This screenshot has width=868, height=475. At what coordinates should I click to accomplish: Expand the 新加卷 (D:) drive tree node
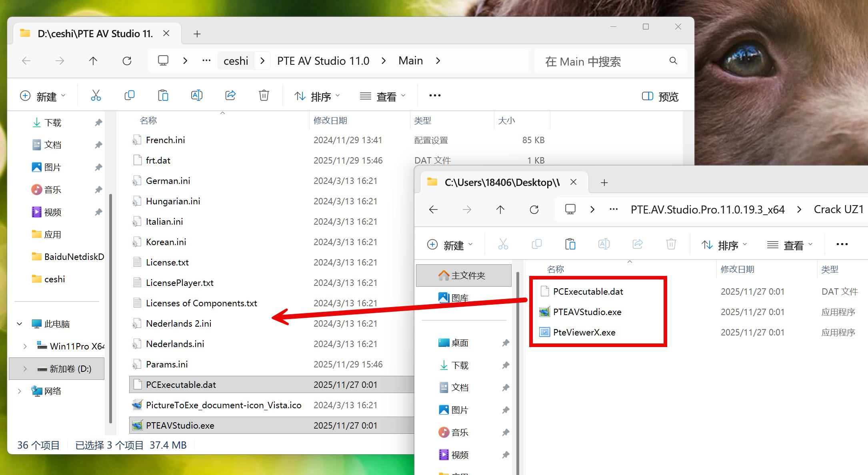(25, 369)
